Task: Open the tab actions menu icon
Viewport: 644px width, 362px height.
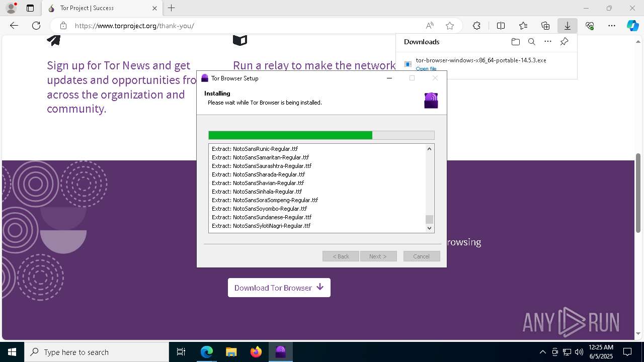Action: (x=30, y=8)
